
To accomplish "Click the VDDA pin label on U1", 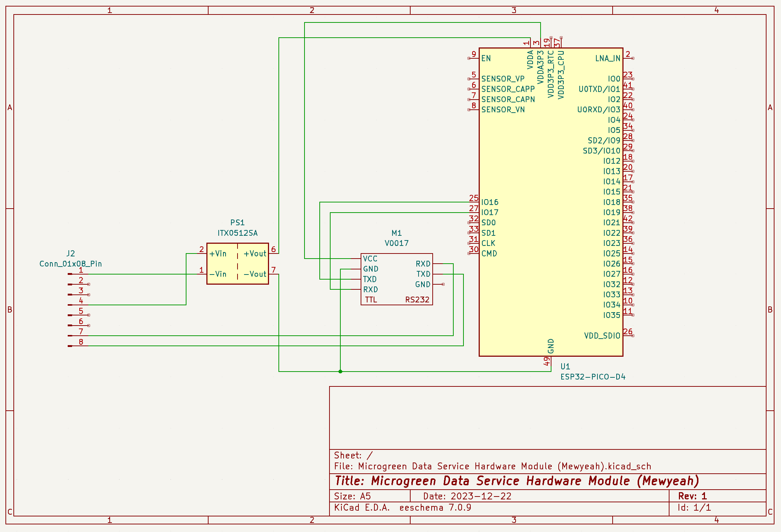I will tap(530, 60).
